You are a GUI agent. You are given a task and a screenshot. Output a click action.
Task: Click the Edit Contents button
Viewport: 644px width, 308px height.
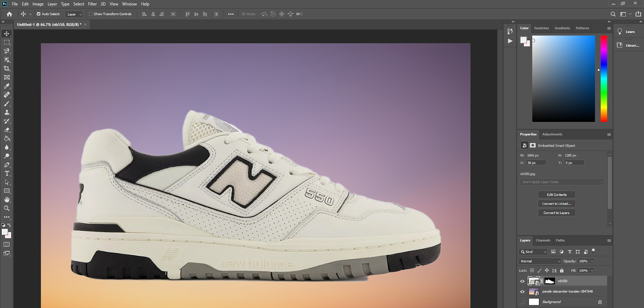(x=557, y=195)
